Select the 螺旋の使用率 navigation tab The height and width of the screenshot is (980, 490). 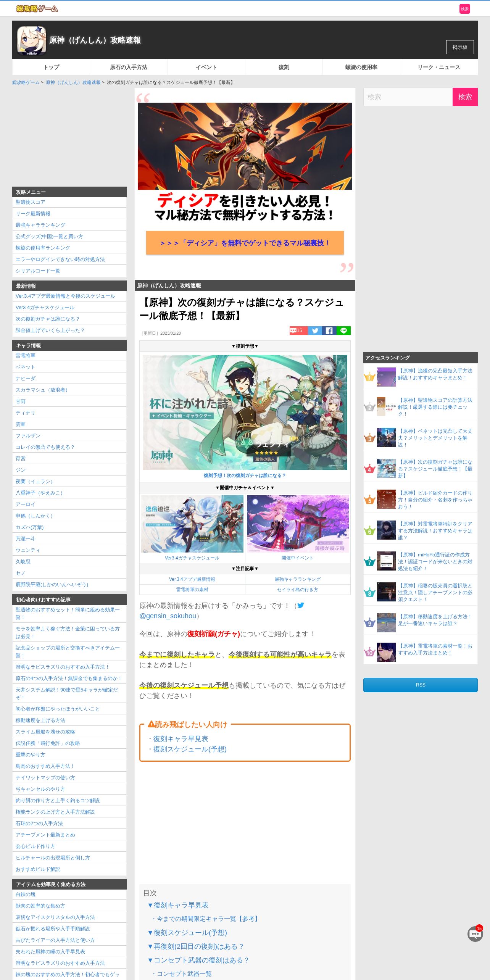361,67
